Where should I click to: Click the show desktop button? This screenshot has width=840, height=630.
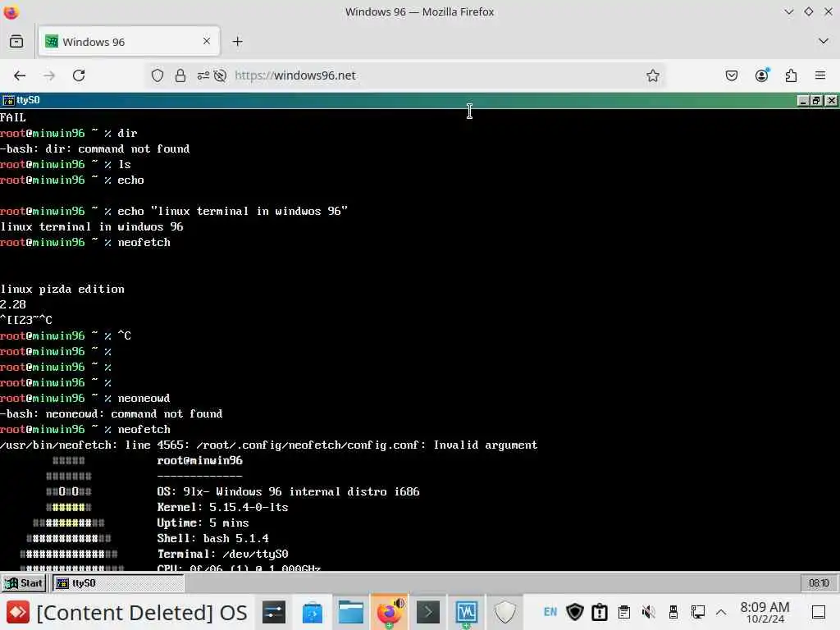819,612
